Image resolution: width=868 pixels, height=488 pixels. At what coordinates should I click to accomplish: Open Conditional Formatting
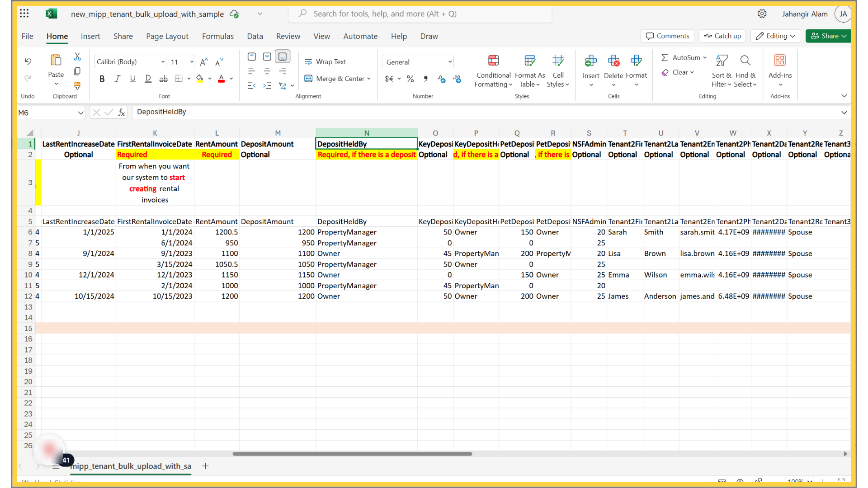493,71
